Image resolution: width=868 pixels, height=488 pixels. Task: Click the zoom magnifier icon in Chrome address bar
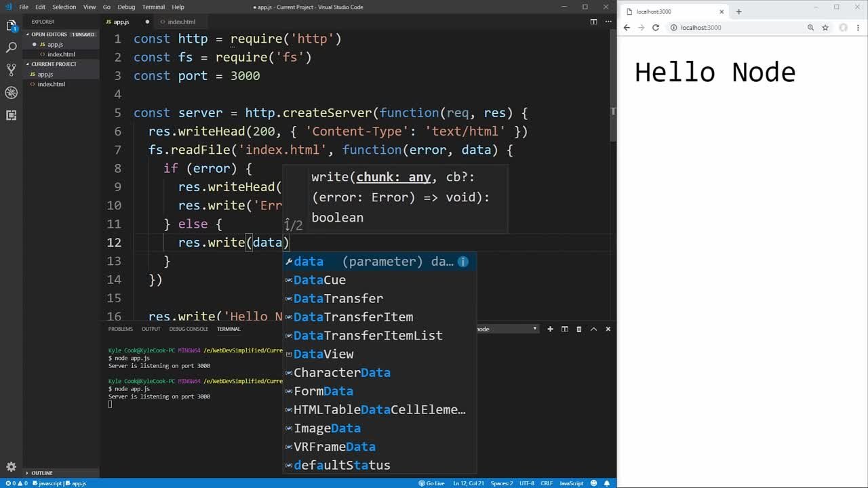click(810, 28)
